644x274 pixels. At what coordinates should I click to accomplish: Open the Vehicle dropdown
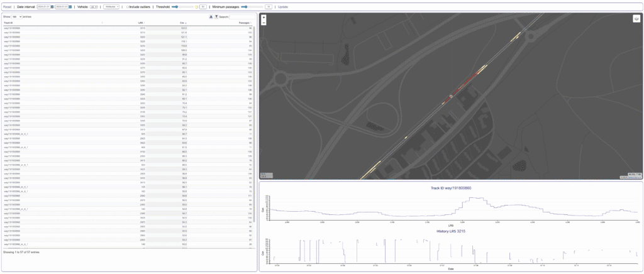coord(93,6)
